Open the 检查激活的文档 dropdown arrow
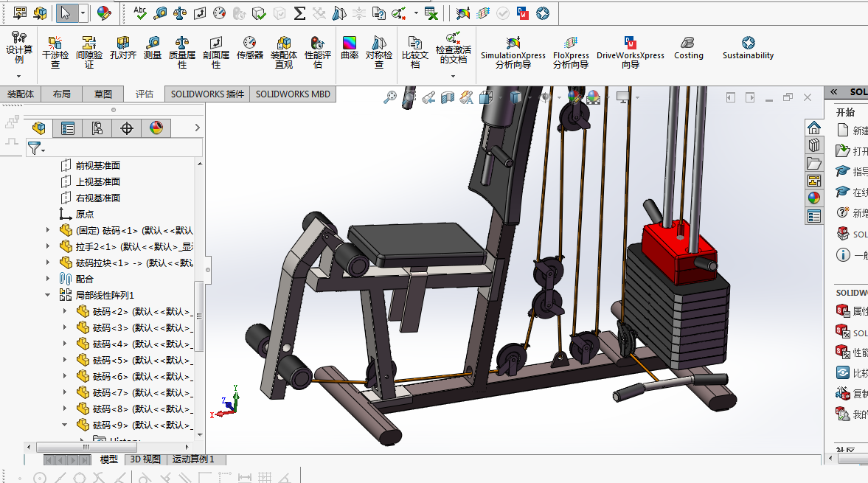The image size is (868, 483). coord(453,77)
